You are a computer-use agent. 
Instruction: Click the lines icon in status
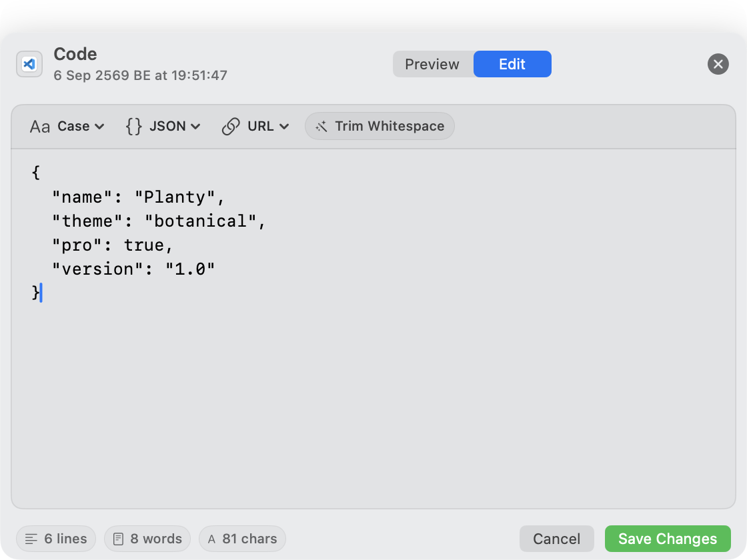pyautogui.click(x=31, y=539)
